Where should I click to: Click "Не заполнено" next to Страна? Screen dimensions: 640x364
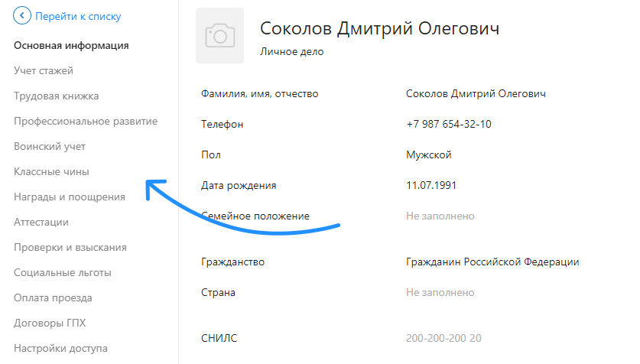(x=440, y=293)
